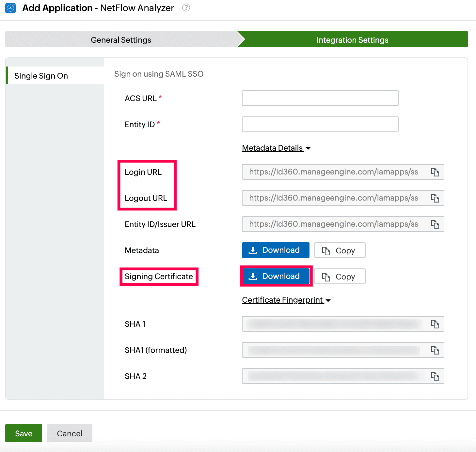This screenshot has width=476, height=452.
Task: Copy the Entity ID/Issuer URL with its icon
Action: [435, 224]
